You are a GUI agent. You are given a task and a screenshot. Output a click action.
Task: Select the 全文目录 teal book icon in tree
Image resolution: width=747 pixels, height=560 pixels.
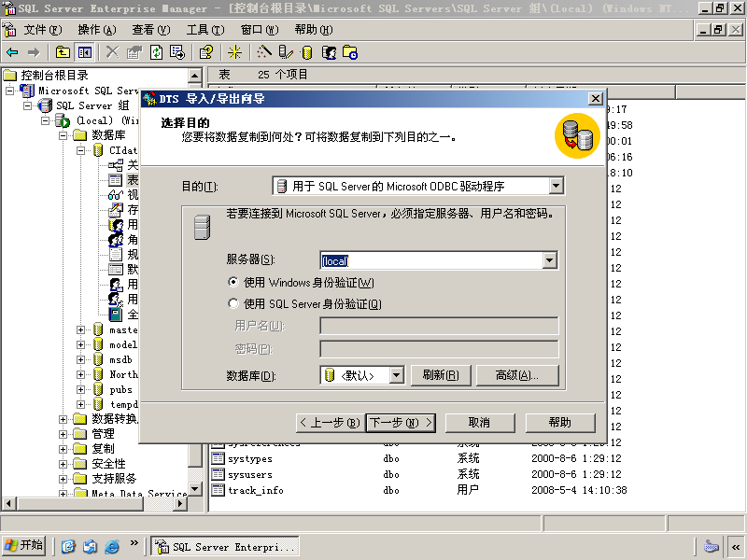click(115, 315)
